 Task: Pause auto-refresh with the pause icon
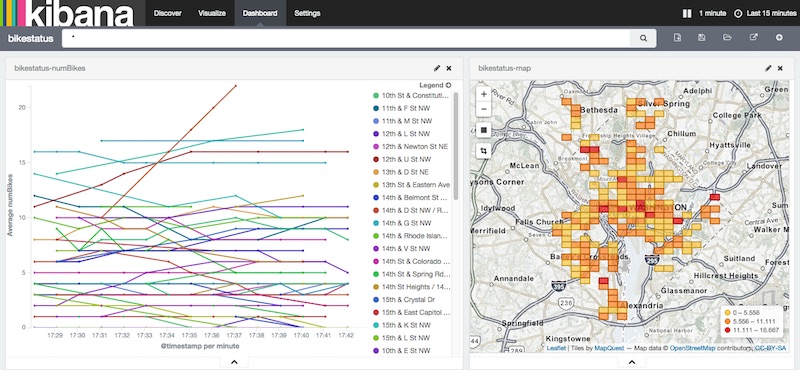687,13
